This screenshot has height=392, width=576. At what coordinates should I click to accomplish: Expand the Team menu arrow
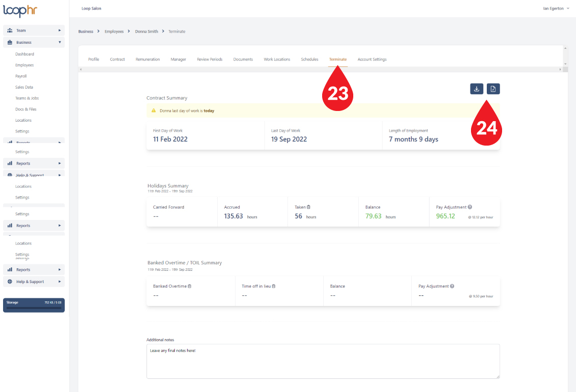coord(60,31)
